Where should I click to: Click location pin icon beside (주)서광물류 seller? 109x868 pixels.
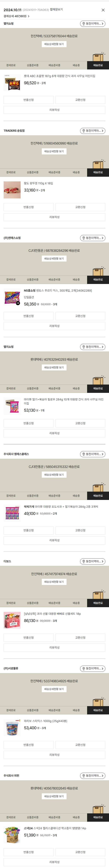(84, 668)
